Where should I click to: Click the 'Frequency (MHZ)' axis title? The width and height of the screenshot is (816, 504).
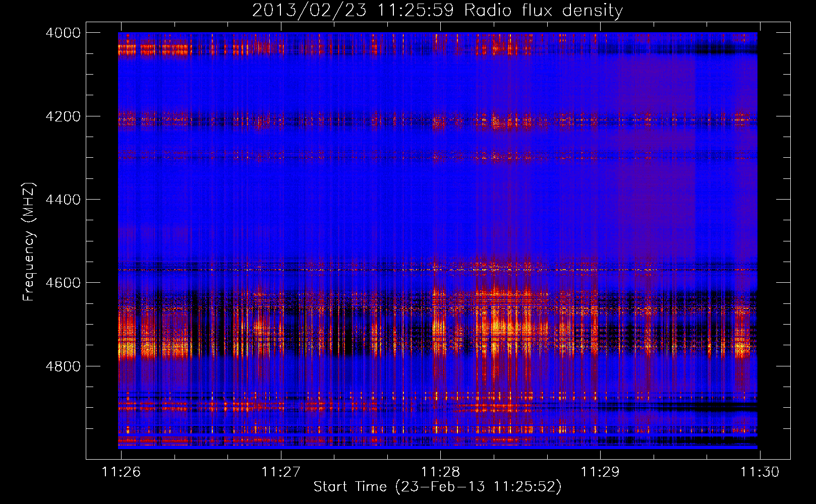[29, 242]
